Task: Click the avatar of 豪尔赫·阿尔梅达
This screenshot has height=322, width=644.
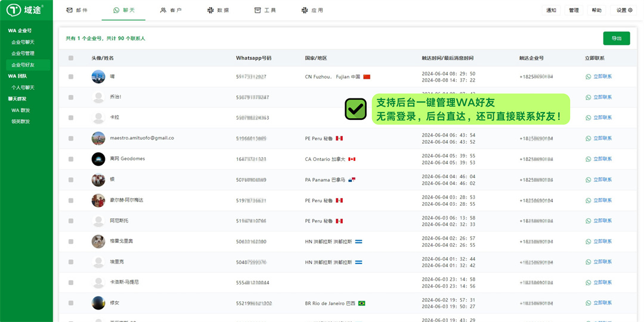Action: pos(98,200)
